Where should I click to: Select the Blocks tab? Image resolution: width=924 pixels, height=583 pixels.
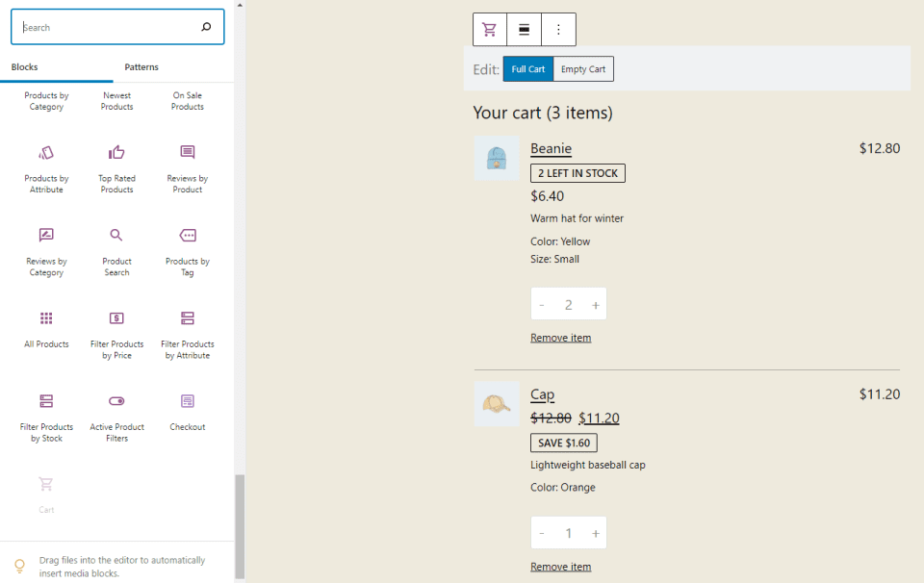pyautogui.click(x=25, y=67)
